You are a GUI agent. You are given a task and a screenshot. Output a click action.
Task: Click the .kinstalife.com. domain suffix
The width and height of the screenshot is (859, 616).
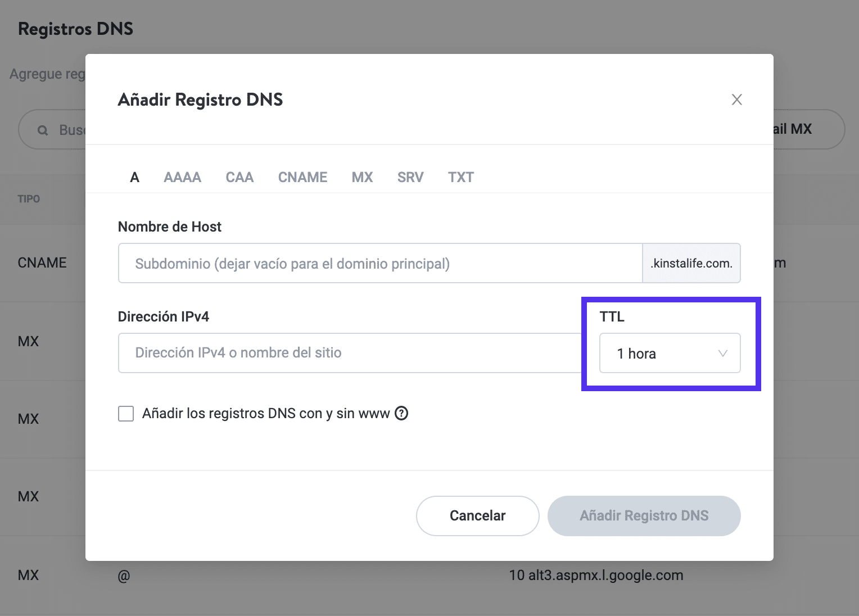691,264
